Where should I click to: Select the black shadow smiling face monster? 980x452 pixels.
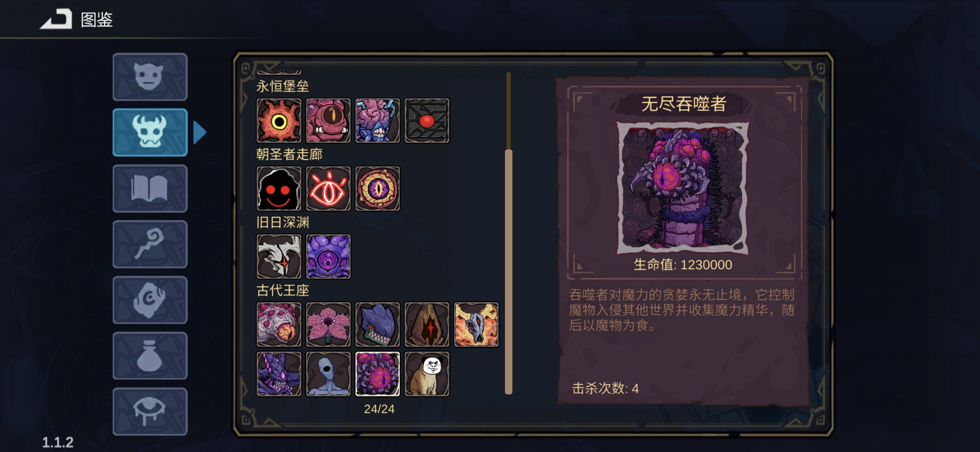[x=279, y=188]
